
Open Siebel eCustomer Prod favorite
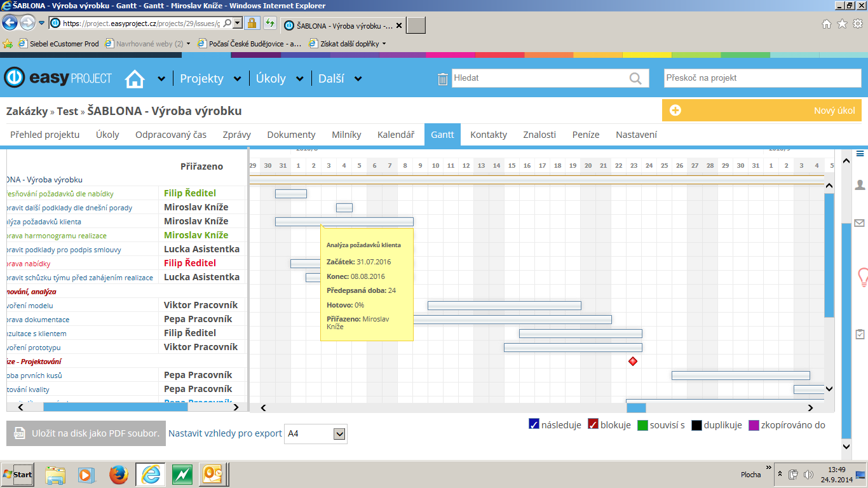tap(58, 44)
